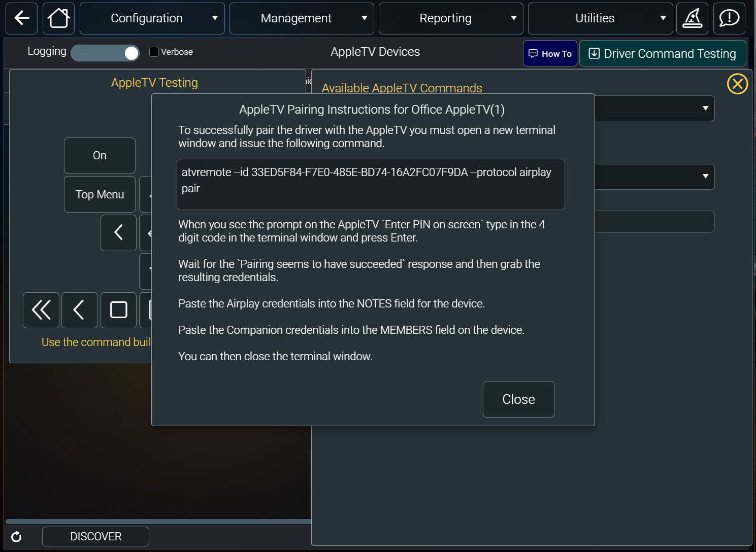Screen dimensions: 756x552
Task: Click the refresh icon beside DISCOVER
Action: (x=16, y=536)
